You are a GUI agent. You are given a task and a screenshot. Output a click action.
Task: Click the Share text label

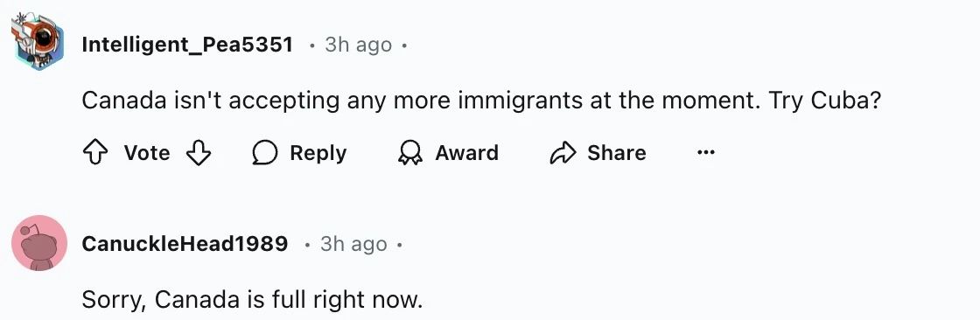point(616,153)
